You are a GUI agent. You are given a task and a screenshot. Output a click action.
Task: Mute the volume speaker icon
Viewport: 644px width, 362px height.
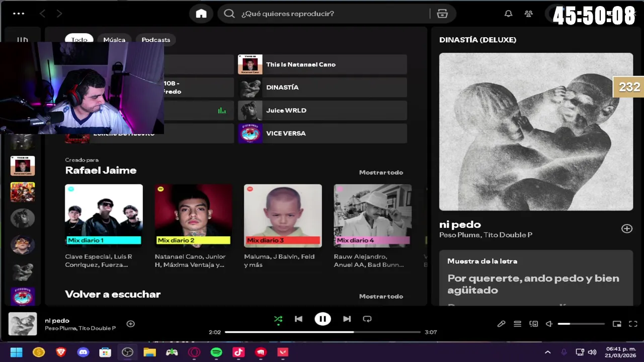click(x=549, y=324)
